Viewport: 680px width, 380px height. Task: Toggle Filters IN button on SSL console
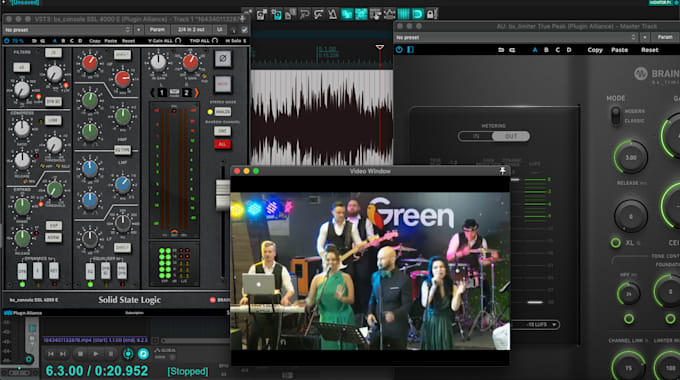coord(53,53)
